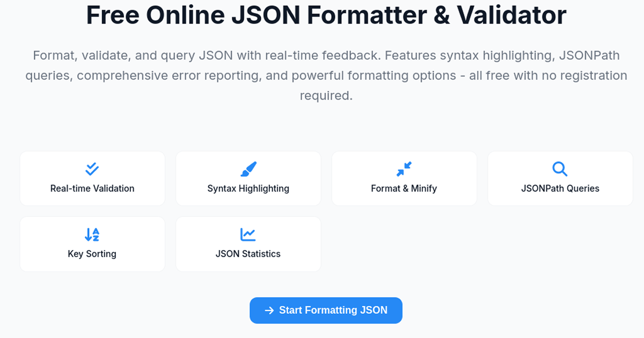
Task: Select the Syntax Highlighting paintbrush icon
Action: (247, 169)
